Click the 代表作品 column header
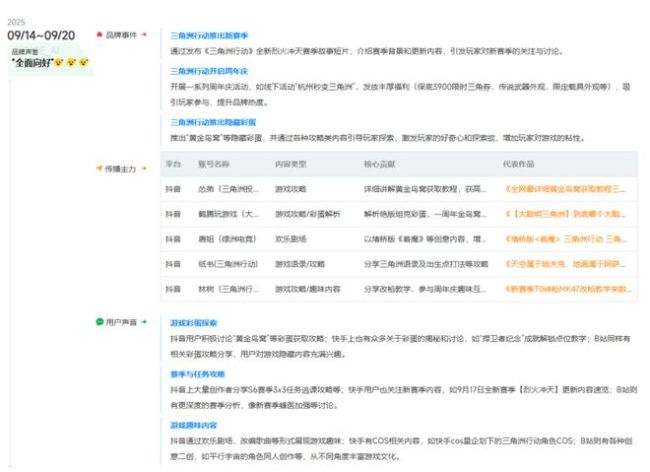Viewport: 650px width, 472px height. click(519, 164)
